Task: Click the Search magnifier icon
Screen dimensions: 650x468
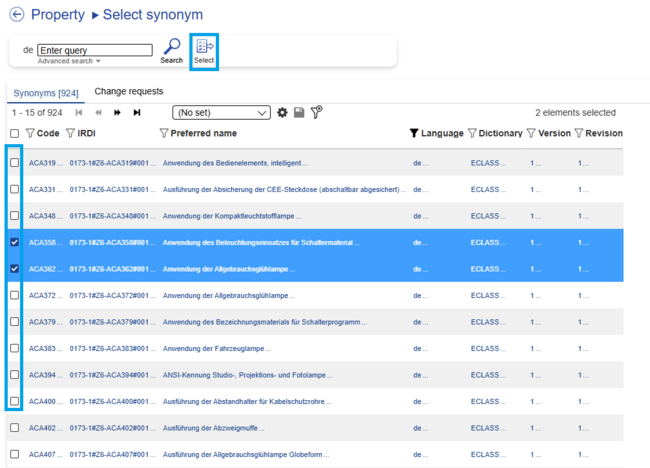Action: point(172,46)
